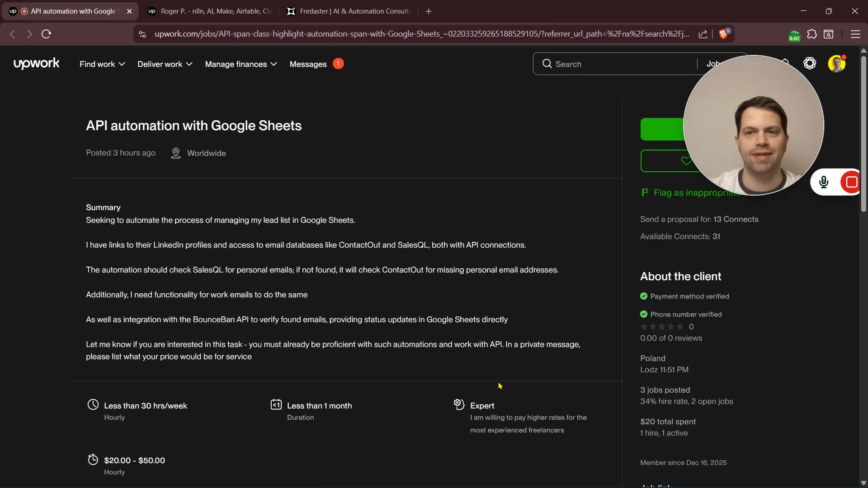Open the browser extensions puzzle icon
The height and width of the screenshot is (488, 868).
(x=812, y=34)
